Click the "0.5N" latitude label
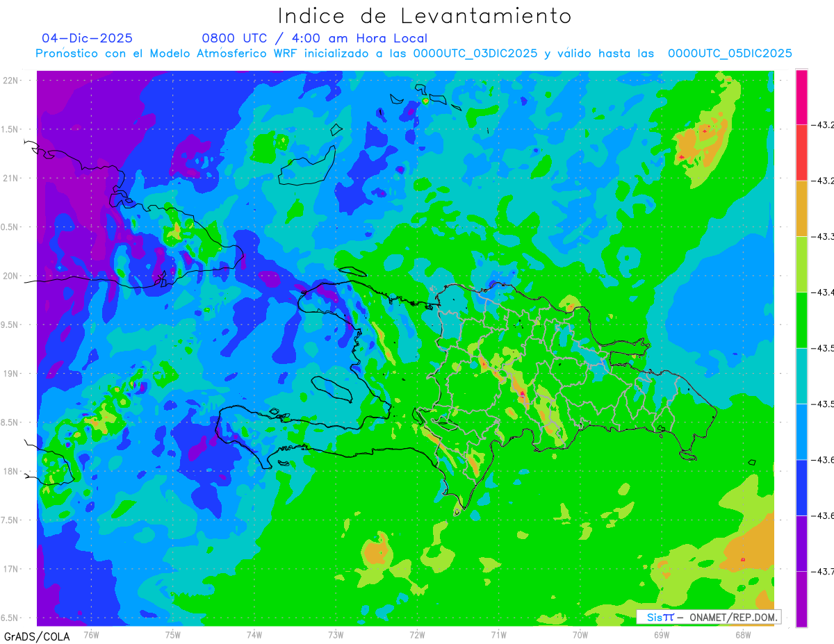This screenshot has height=644, width=834. click(10, 227)
